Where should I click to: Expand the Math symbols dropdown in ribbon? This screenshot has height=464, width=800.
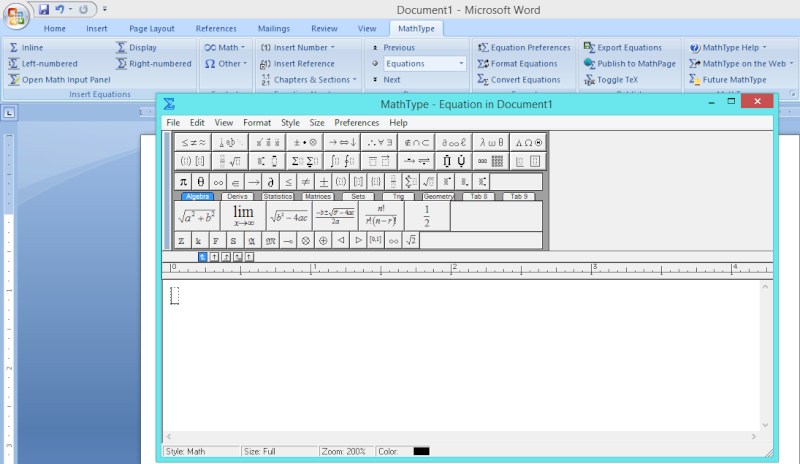pos(225,47)
